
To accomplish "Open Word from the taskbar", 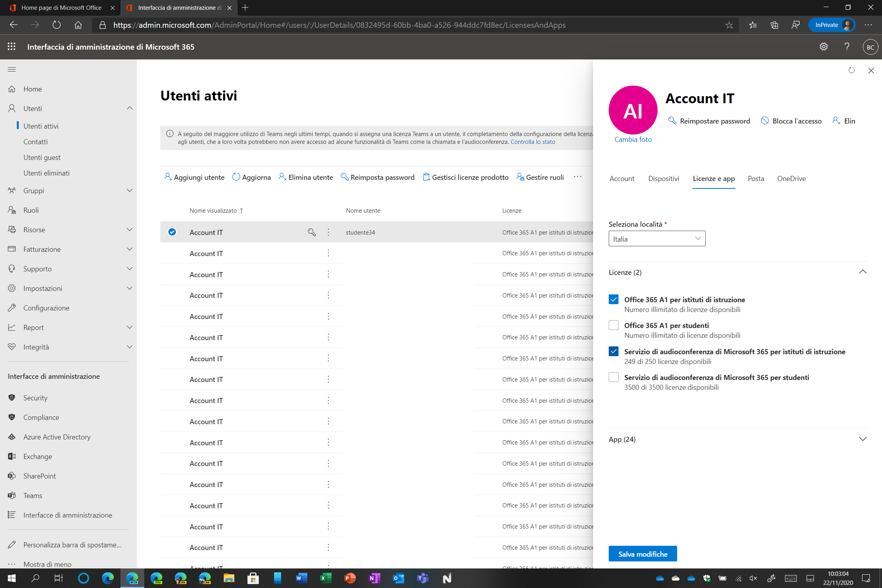I will coord(301,578).
